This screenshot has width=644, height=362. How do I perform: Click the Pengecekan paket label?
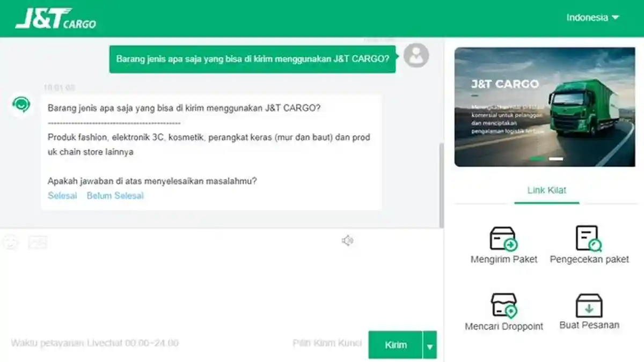pyautogui.click(x=589, y=260)
